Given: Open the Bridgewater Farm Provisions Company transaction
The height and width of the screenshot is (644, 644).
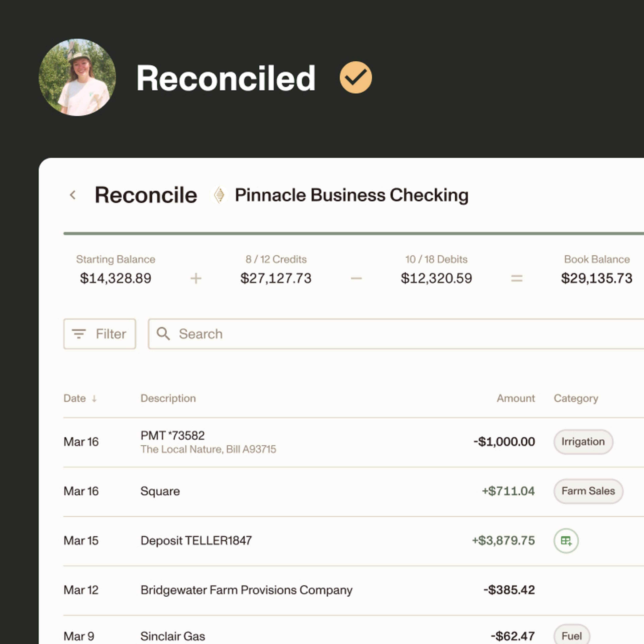Looking at the screenshot, I should [246, 590].
